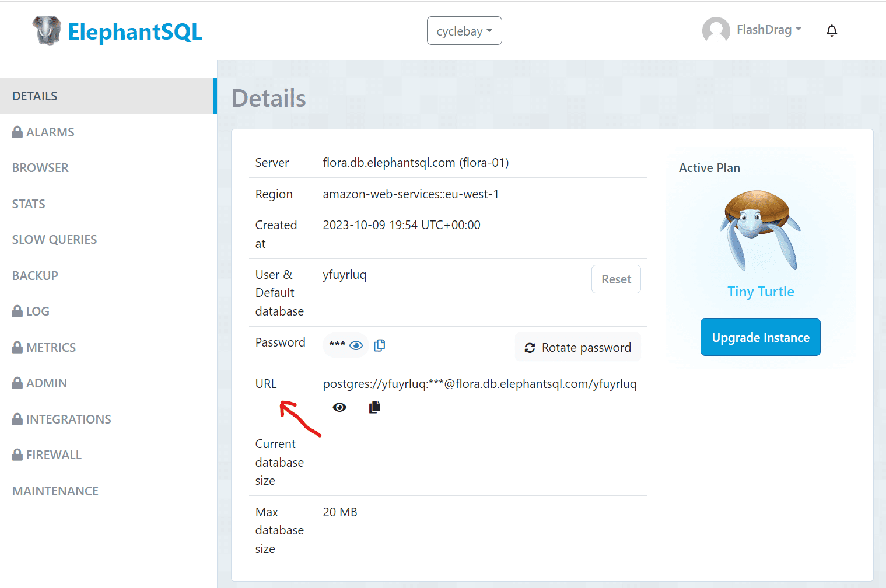Select the username yfuyrluq in User row

(345, 275)
